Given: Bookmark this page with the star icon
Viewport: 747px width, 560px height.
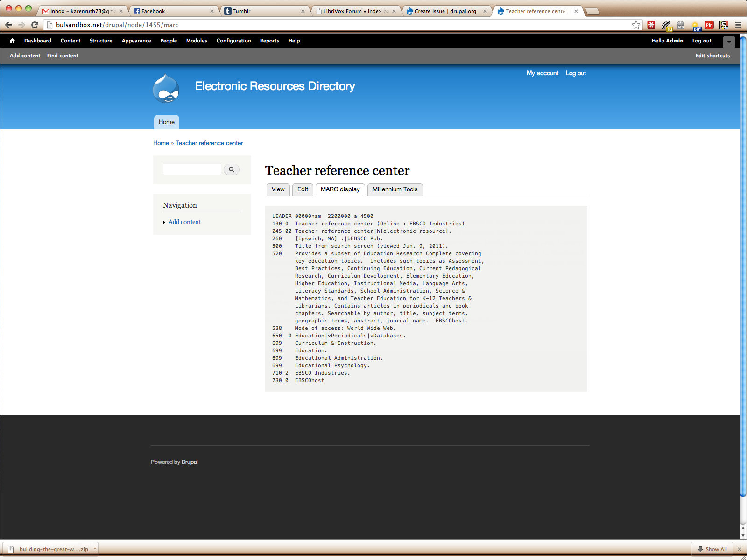Looking at the screenshot, I should coord(636,25).
